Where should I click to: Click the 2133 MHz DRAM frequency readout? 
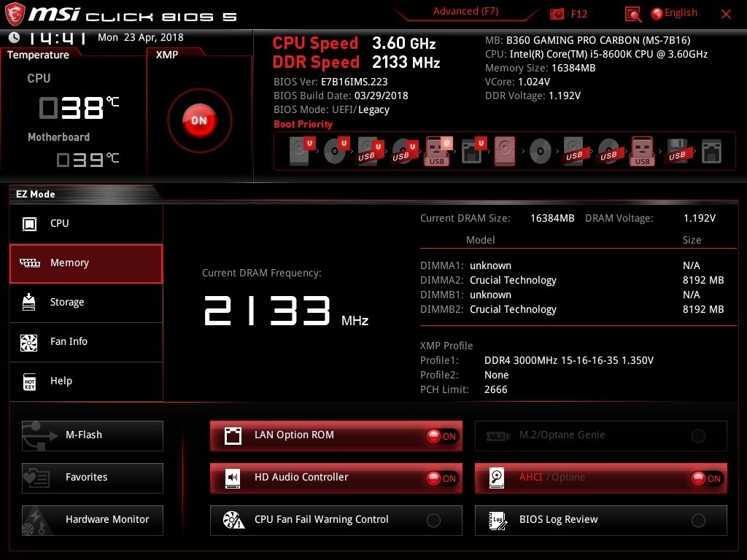point(286,311)
